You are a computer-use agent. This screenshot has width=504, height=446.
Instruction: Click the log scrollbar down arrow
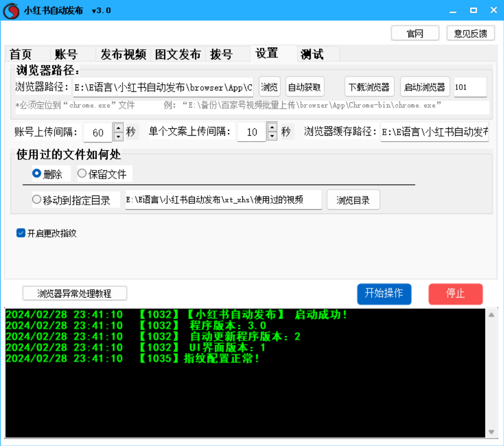click(x=492, y=432)
